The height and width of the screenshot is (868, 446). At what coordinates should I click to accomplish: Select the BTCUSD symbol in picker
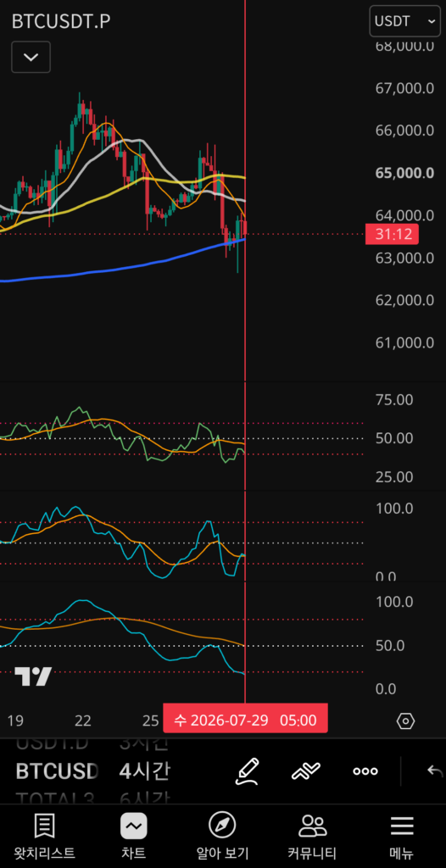click(x=57, y=771)
